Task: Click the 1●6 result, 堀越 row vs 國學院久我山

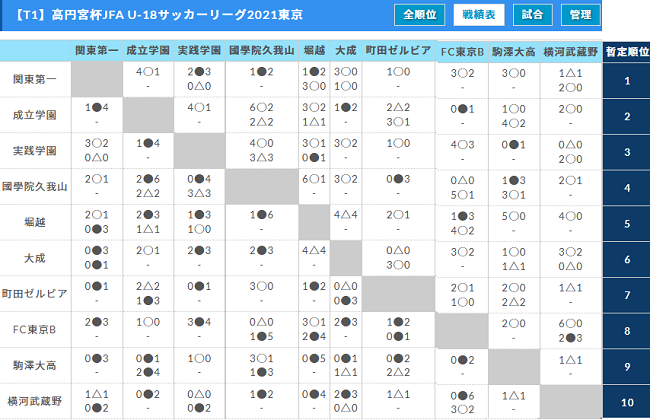Action: pyautogui.click(x=262, y=215)
